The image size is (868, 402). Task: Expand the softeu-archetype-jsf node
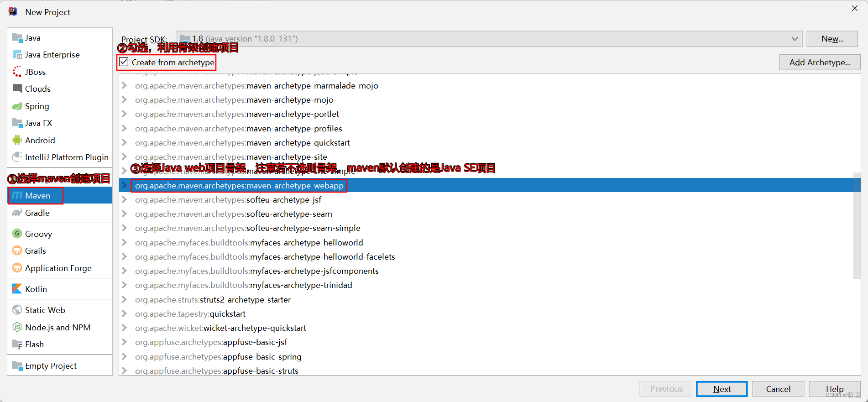(124, 199)
